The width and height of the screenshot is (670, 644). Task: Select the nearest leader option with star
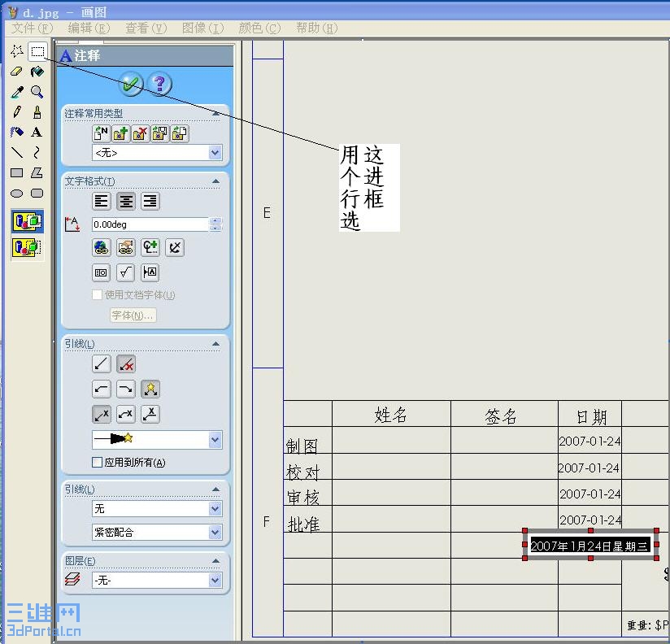point(150,389)
